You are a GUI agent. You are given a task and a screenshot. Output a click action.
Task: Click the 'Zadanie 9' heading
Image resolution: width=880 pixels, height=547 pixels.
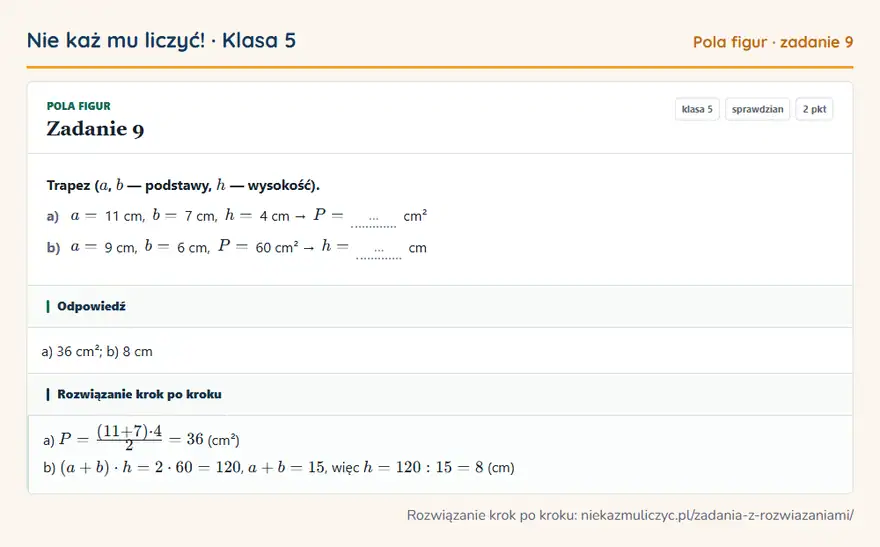(x=95, y=129)
